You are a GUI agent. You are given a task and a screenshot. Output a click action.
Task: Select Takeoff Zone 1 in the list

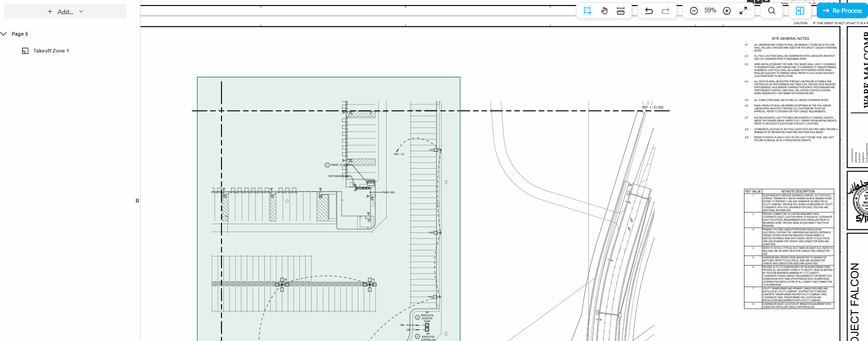pyautogui.click(x=51, y=51)
